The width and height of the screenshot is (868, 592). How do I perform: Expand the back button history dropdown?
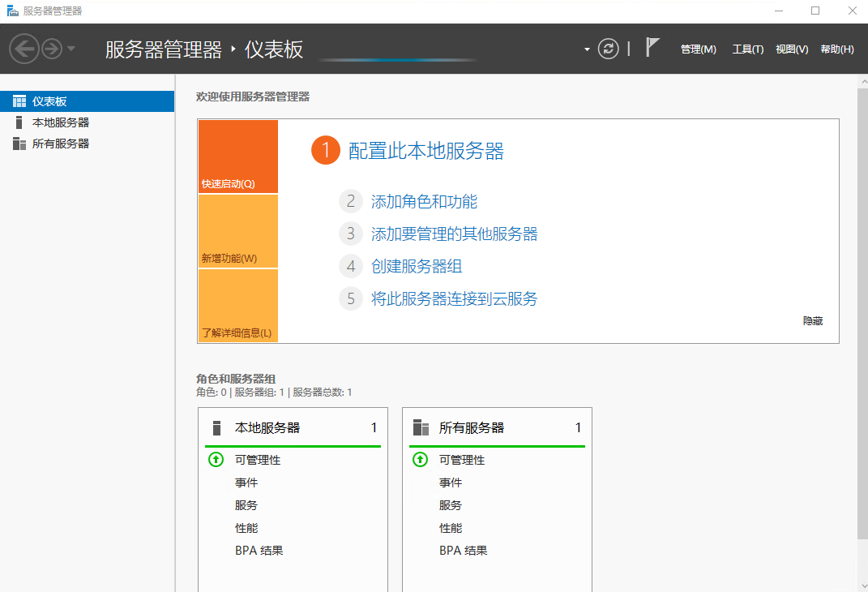(x=70, y=48)
